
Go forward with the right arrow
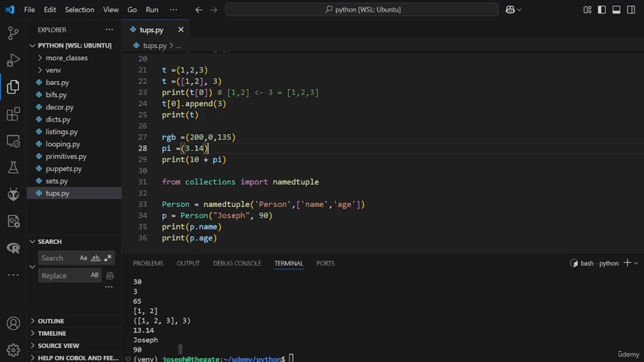click(x=214, y=10)
